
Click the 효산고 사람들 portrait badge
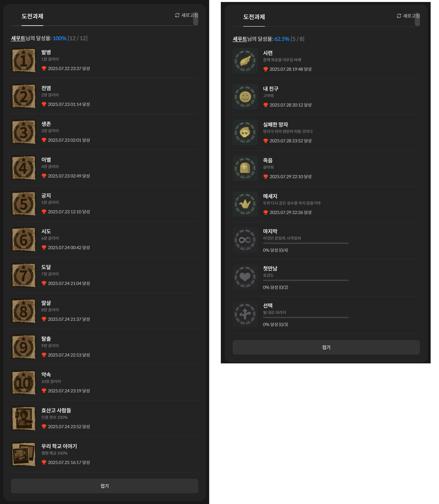24,418
